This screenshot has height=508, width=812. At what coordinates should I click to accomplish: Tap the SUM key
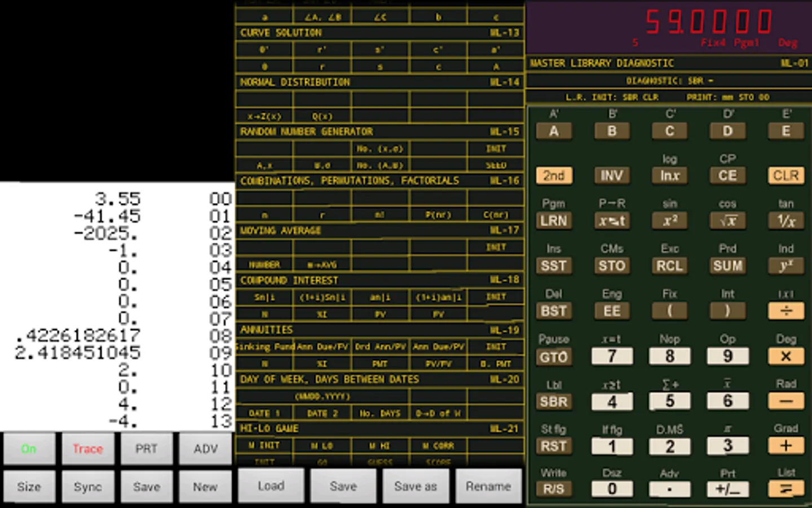point(728,266)
